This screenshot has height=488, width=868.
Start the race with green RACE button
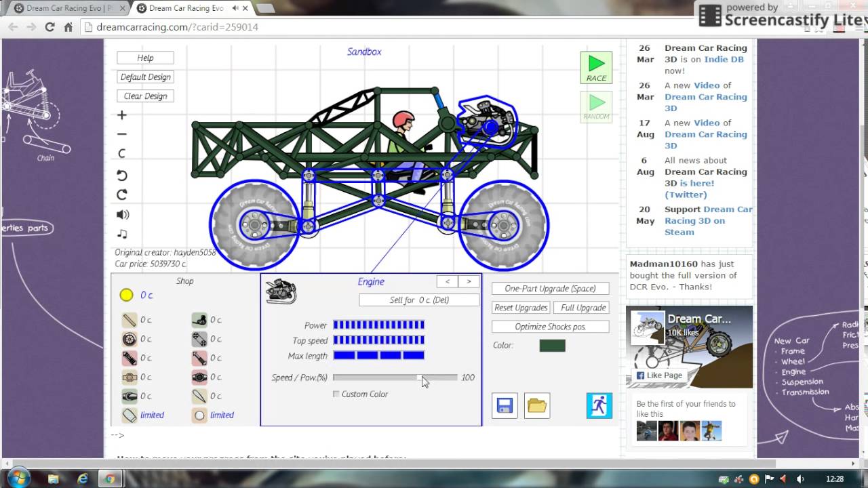click(596, 68)
